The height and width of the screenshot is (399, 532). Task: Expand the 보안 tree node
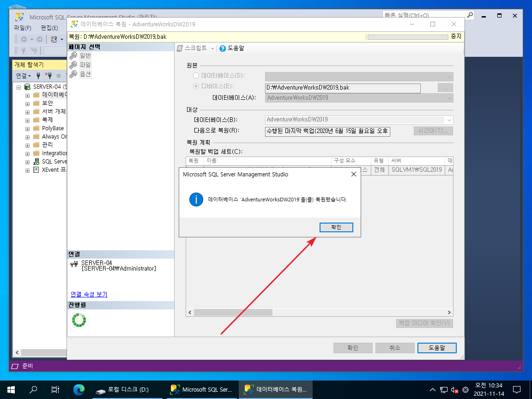pos(28,104)
